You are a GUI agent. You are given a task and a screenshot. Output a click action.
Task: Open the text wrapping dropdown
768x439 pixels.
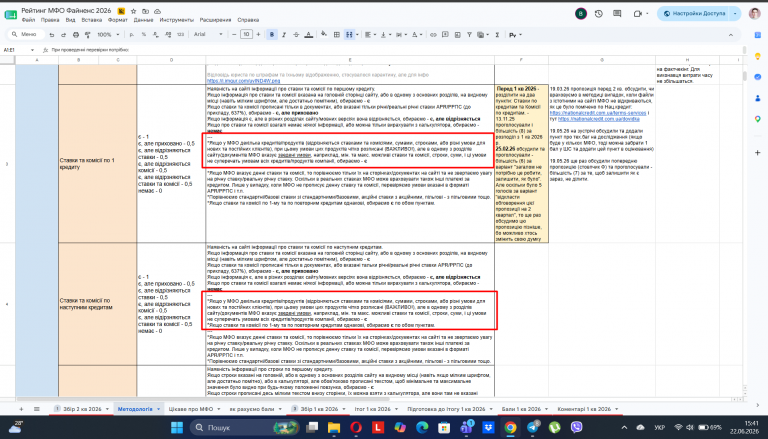[x=401, y=35]
